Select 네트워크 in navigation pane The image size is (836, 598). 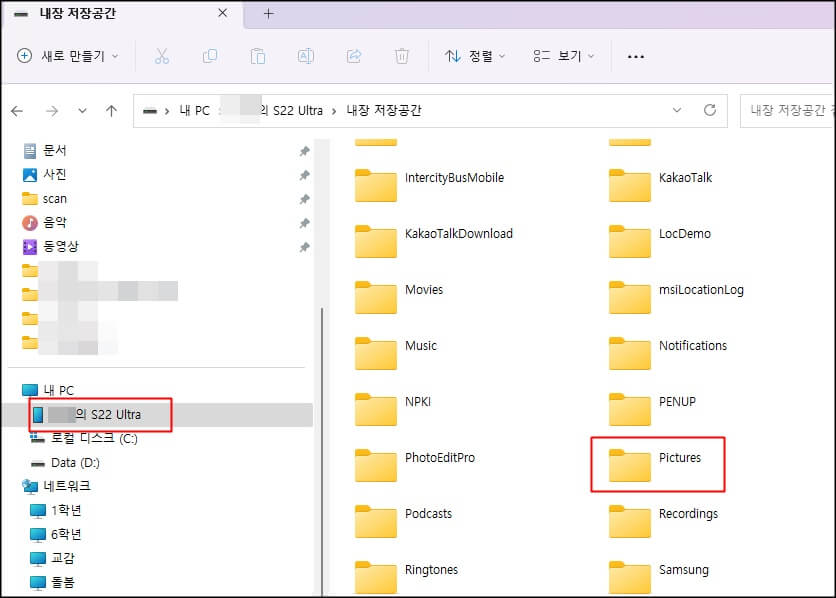pos(57,487)
